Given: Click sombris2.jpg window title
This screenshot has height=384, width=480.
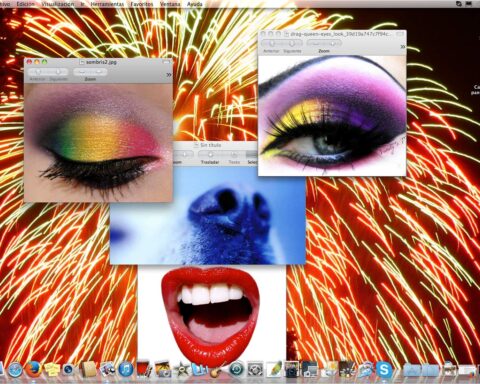Looking at the screenshot, I should (101, 62).
